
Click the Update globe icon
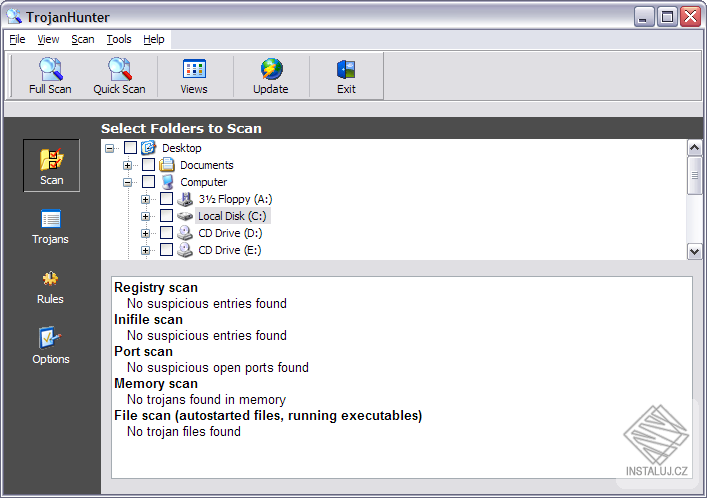click(271, 69)
